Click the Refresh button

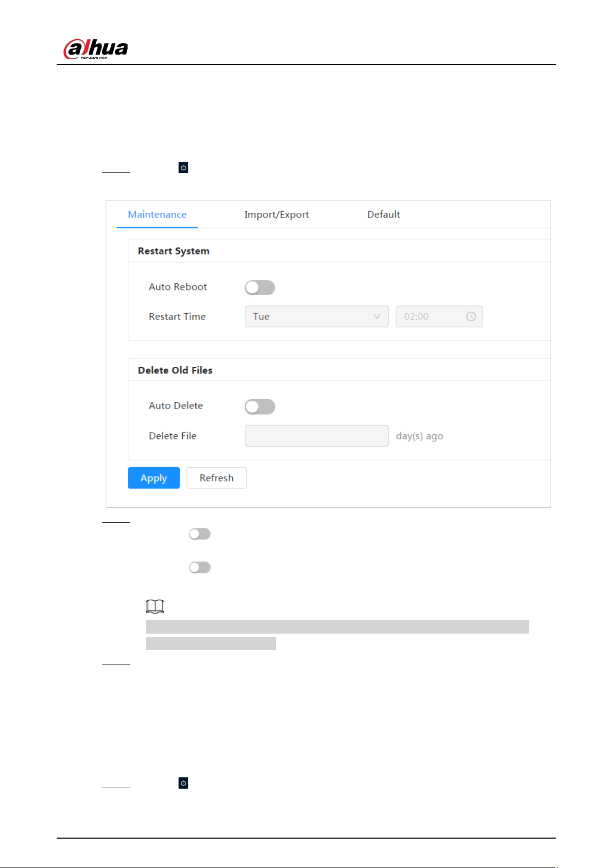click(x=216, y=478)
